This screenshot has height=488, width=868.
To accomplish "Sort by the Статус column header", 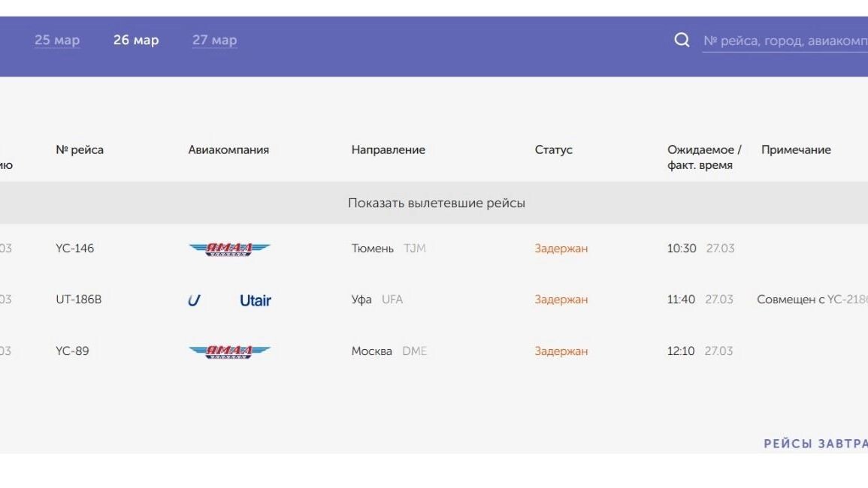I will (553, 150).
